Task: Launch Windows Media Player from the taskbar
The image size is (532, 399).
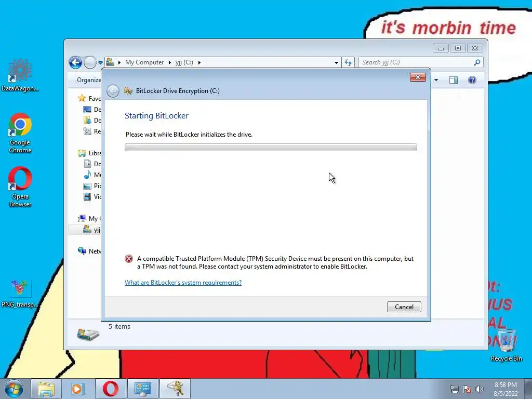Action: [x=78, y=389]
